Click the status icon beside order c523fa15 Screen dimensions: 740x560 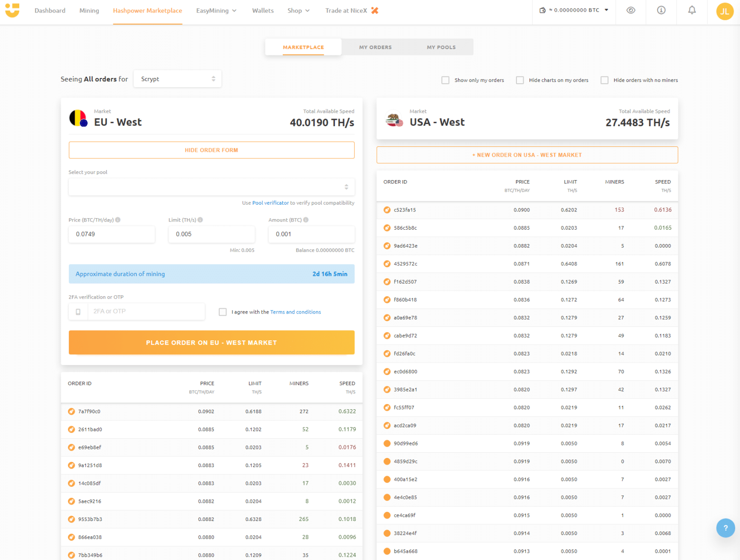(387, 209)
